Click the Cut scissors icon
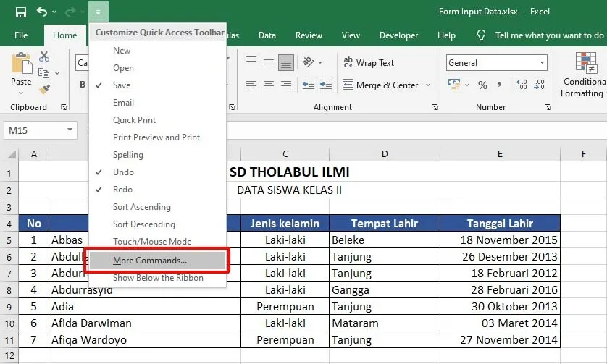Viewport: 607px width, 364px height. click(44, 56)
